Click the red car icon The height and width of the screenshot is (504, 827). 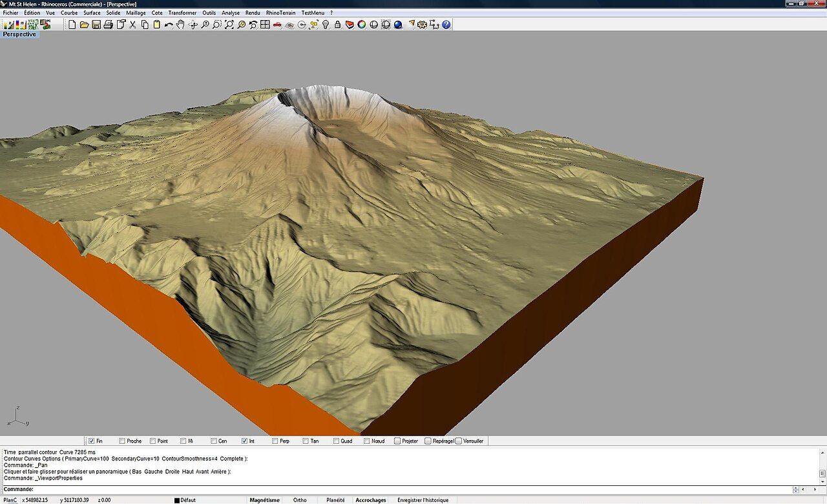pos(277,25)
